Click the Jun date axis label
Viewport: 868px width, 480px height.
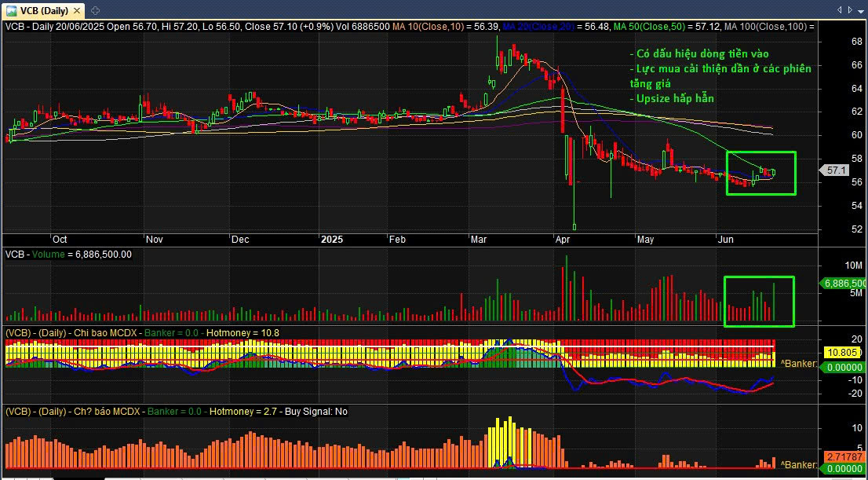pos(726,240)
